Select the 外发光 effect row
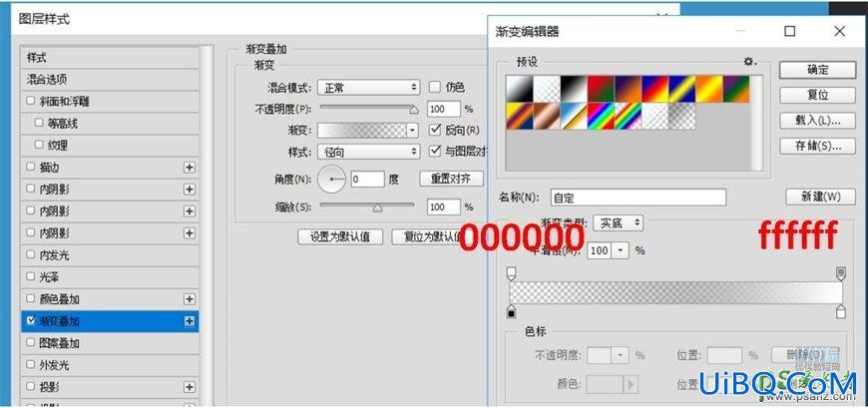Screen dimensions: 868x408 [110, 365]
